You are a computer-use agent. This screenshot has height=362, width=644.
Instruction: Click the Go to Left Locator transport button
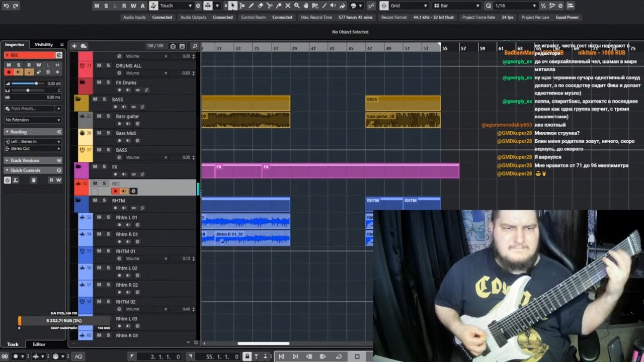click(281, 356)
